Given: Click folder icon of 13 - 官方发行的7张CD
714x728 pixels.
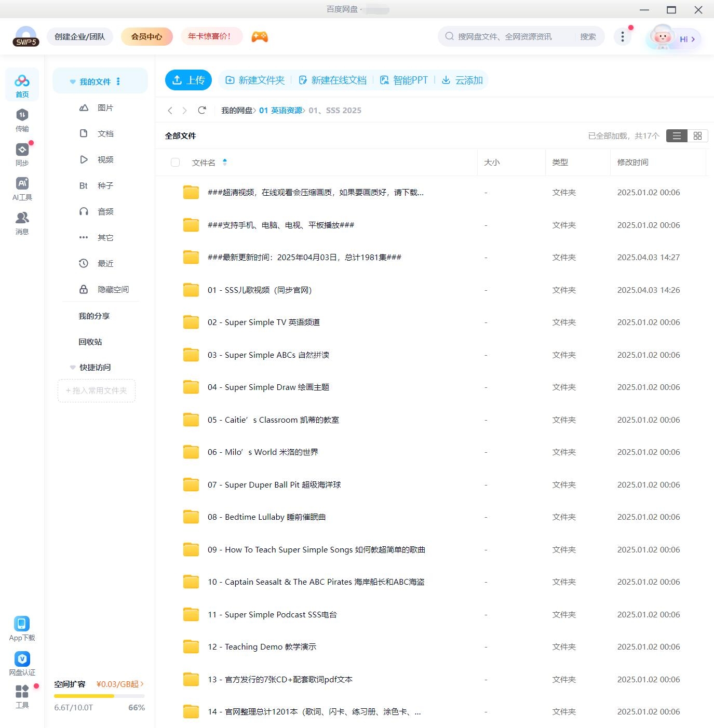Looking at the screenshot, I should (x=191, y=679).
